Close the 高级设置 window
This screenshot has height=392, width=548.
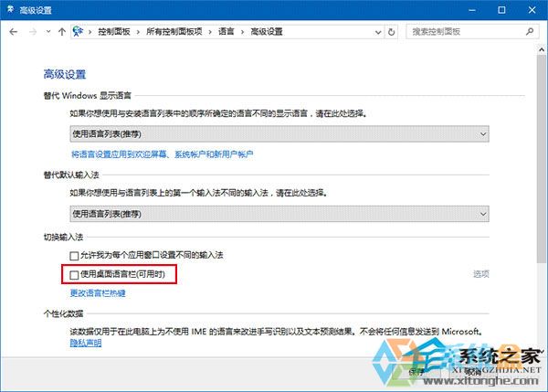[x=532, y=10]
